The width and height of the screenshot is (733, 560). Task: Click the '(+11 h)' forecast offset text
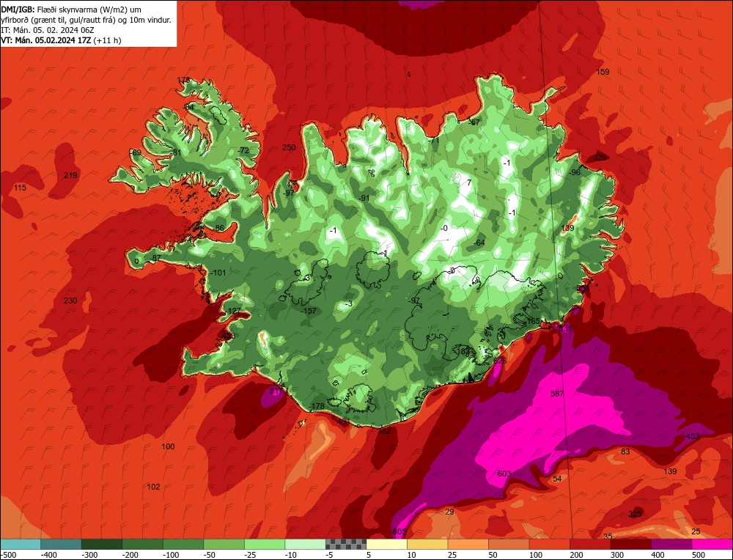point(107,40)
